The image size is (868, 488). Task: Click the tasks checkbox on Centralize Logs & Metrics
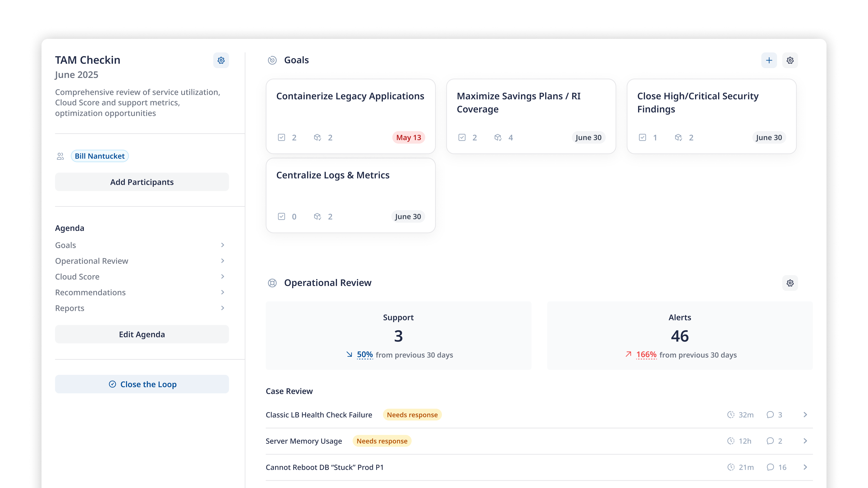point(282,216)
